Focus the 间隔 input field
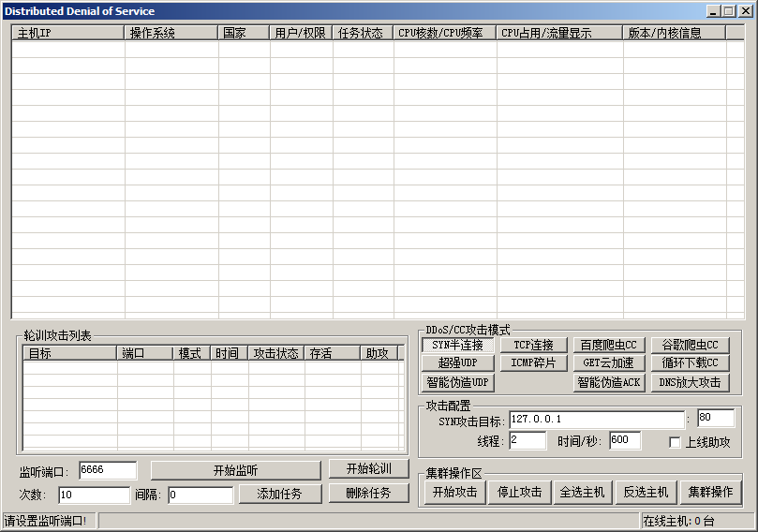 (x=200, y=495)
